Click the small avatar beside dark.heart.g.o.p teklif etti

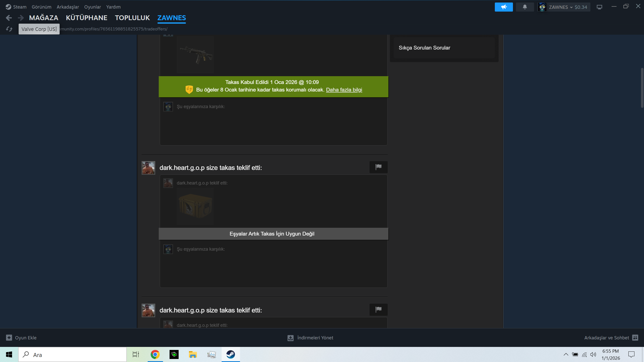coord(168,183)
